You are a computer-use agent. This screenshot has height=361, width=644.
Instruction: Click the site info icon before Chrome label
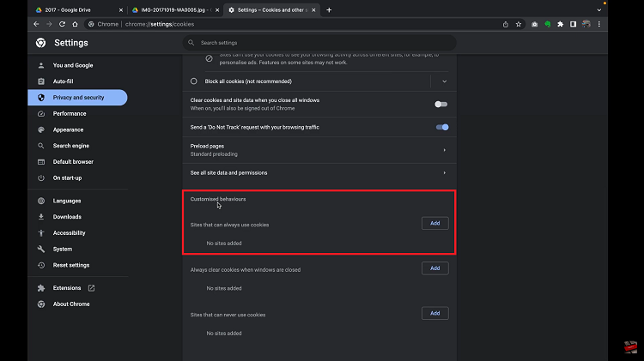(91, 24)
